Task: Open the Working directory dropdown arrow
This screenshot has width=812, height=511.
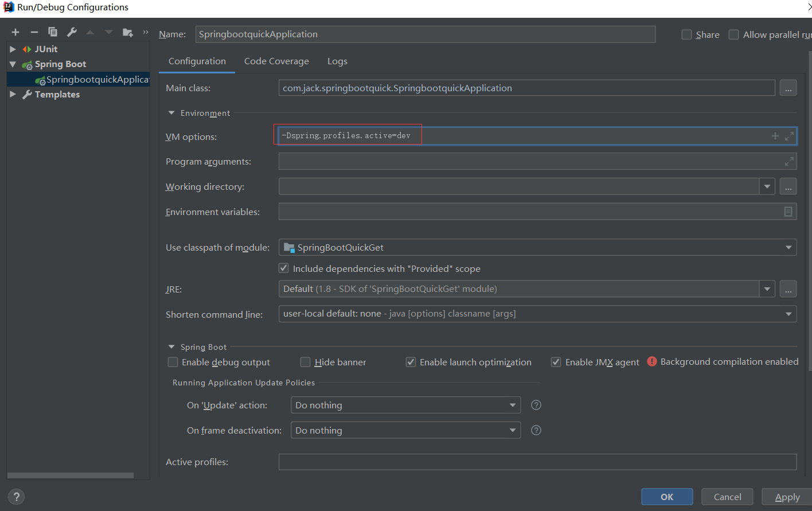Action: click(x=767, y=186)
